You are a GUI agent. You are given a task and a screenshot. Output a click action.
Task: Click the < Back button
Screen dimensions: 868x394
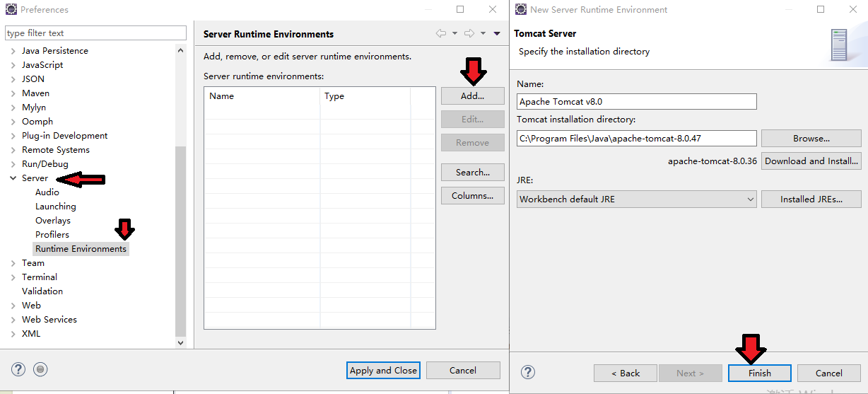[x=626, y=373]
